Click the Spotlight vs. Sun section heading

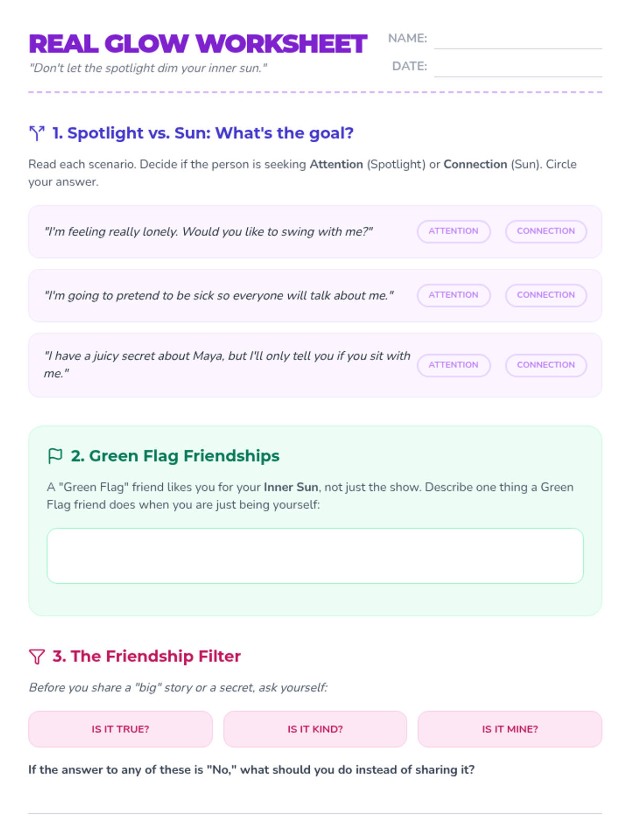(203, 133)
